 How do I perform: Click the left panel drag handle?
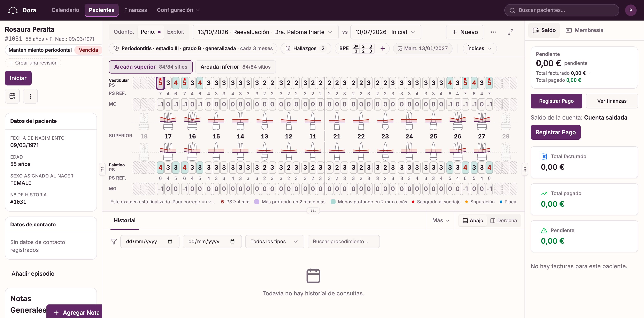point(102,169)
